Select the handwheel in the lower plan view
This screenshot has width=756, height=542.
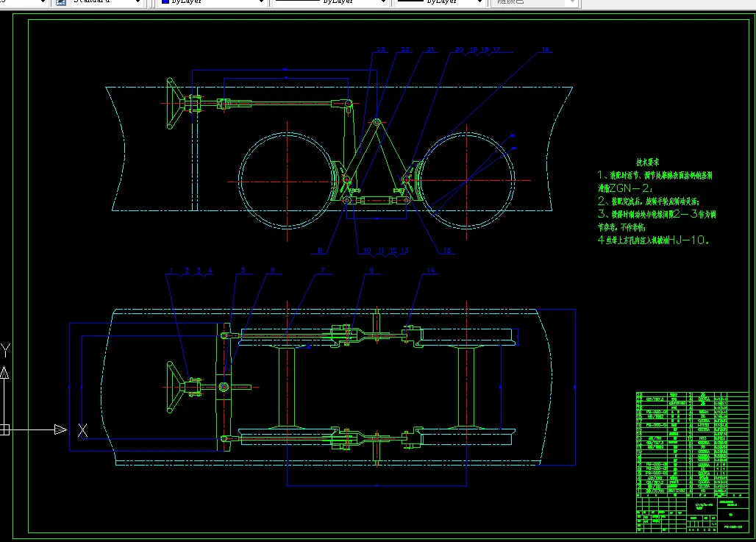[x=176, y=388]
